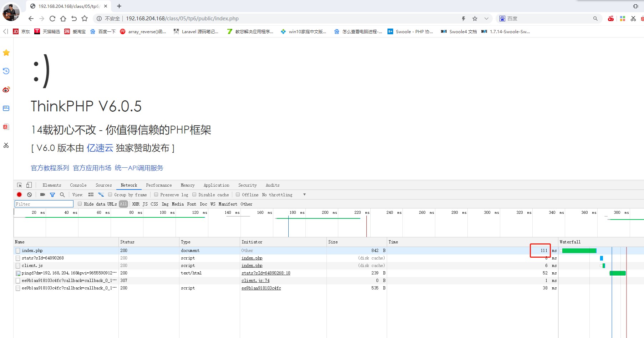Toggle device toolbar icon in DevTools

point(29,185)
